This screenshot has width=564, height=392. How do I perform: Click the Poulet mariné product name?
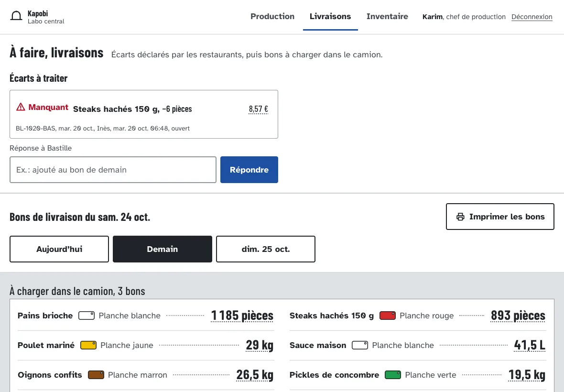(46, 345)
